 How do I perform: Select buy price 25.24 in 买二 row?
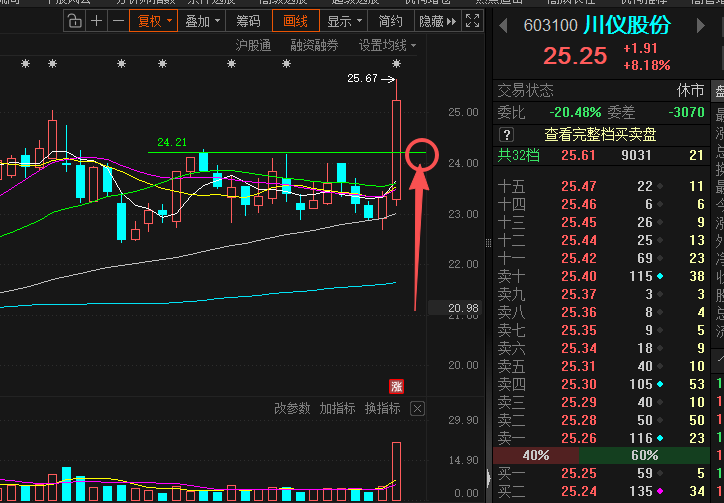[579, 491]
